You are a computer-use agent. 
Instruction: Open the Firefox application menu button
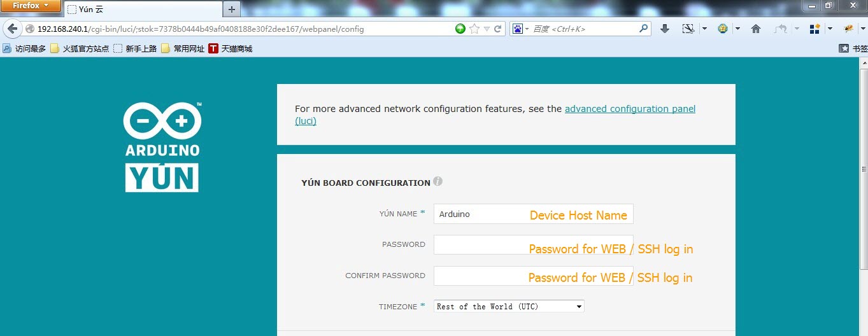31,6
